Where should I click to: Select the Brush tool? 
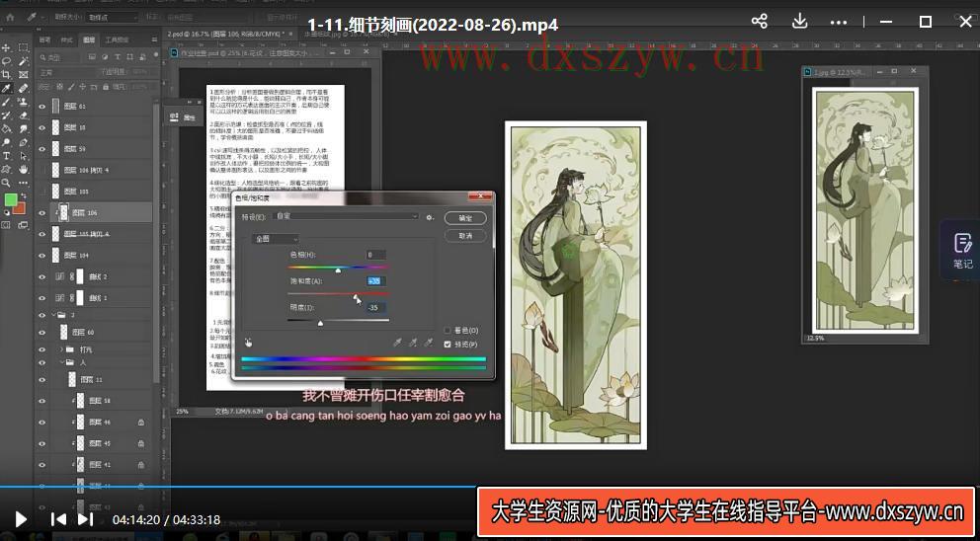click(7, 102)
